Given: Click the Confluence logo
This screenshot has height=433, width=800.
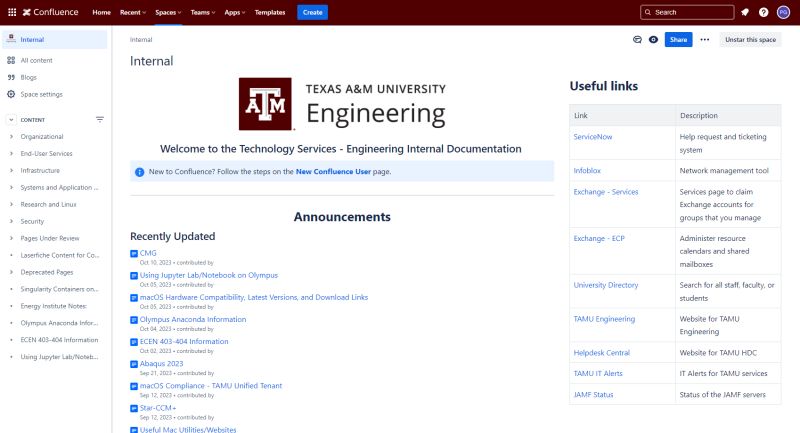Looking at the screenshot, I should [x=51, y=12].
